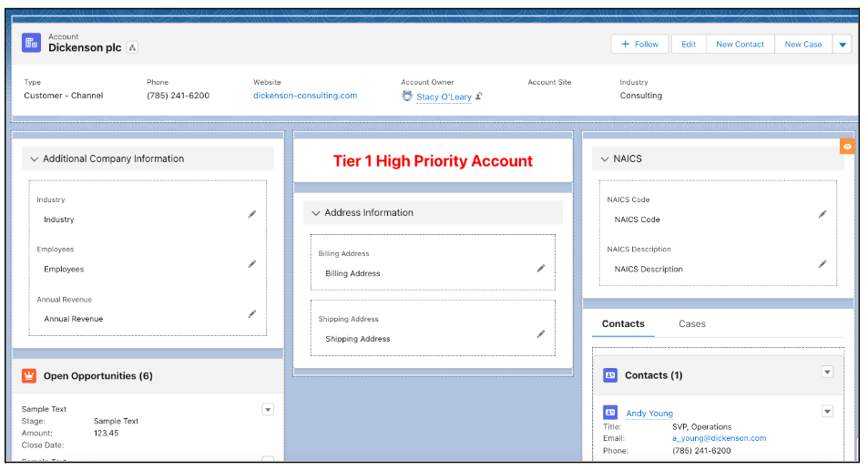Click the Edit button
This screenshot has width=868, height=470.
click(689, 45)
